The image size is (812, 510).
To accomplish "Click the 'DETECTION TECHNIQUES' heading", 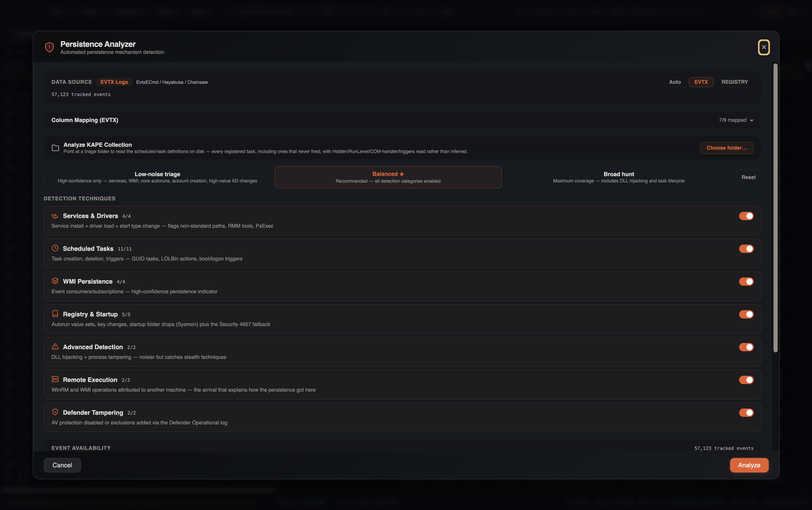I will [x=80, y=199].
